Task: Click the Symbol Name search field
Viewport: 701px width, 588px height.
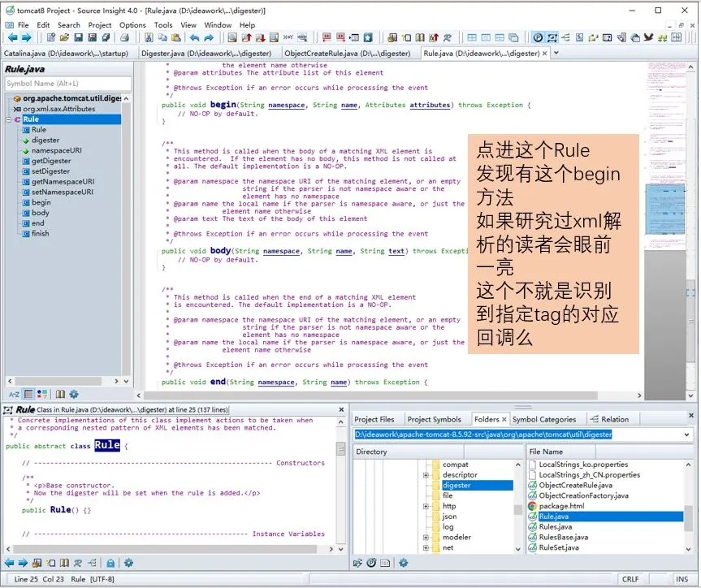Action: (x=68, y=84)
